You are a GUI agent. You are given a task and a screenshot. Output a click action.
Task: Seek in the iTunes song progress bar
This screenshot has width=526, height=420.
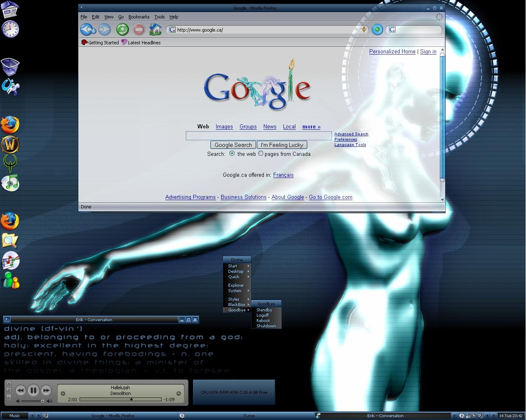tap(120, 399)
